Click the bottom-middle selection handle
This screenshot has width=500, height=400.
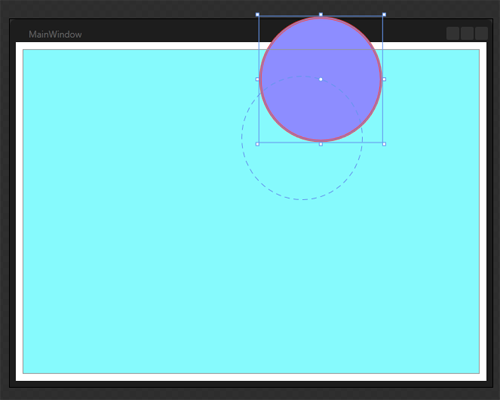pyautogui.click(x=321, y=144)
